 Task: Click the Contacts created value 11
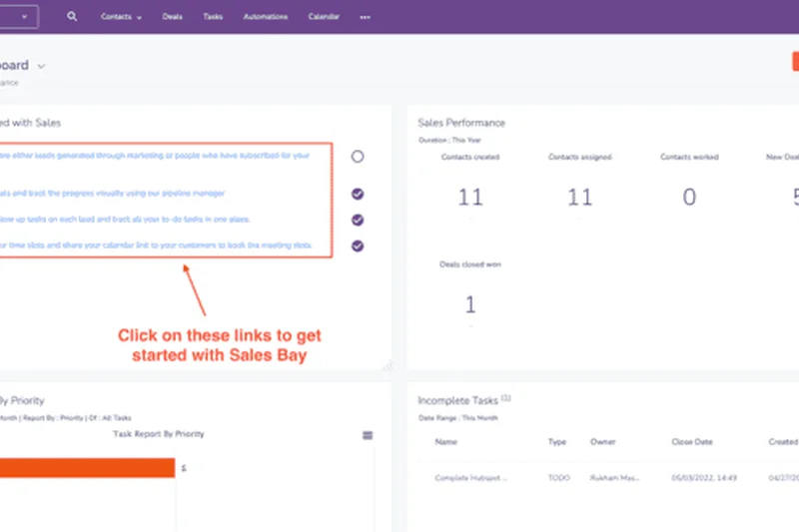coord(470,197)
